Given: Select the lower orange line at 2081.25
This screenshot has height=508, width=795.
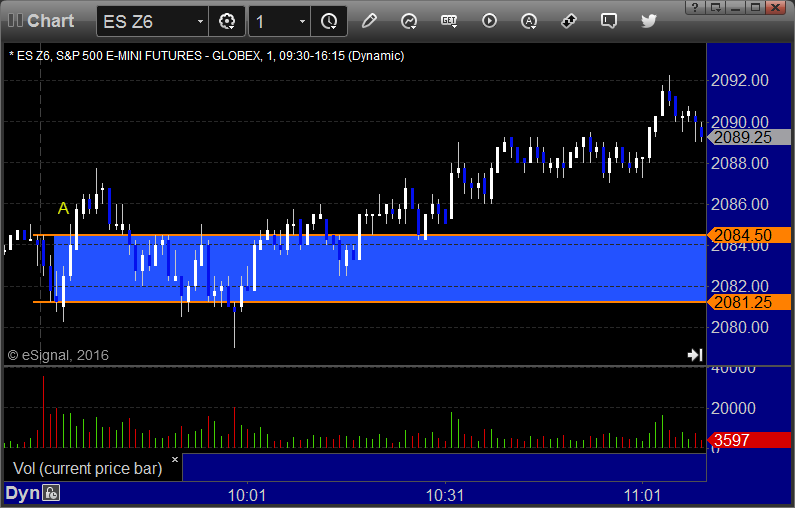Looking at the screenshot, I should (x=370, y=302).
